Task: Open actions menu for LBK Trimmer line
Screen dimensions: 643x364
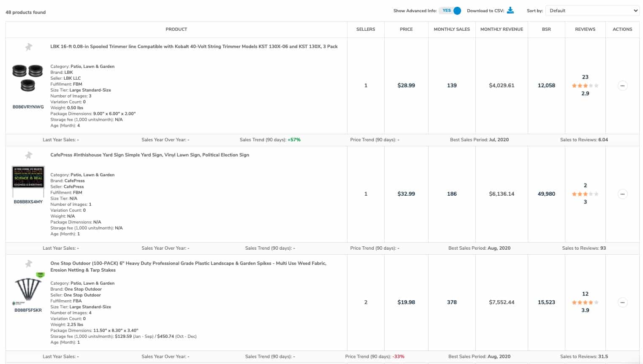Action: [x=622, y=86]
